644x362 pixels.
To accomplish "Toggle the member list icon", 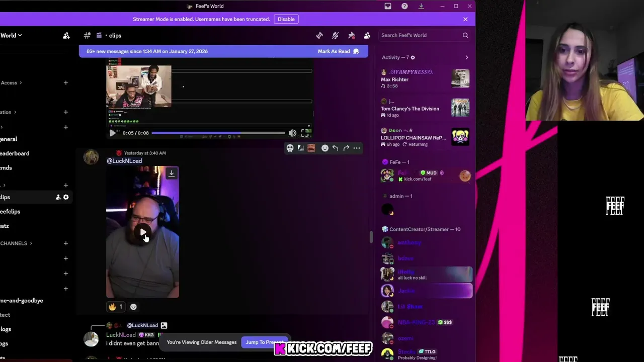I will click(x=367, y=35).
